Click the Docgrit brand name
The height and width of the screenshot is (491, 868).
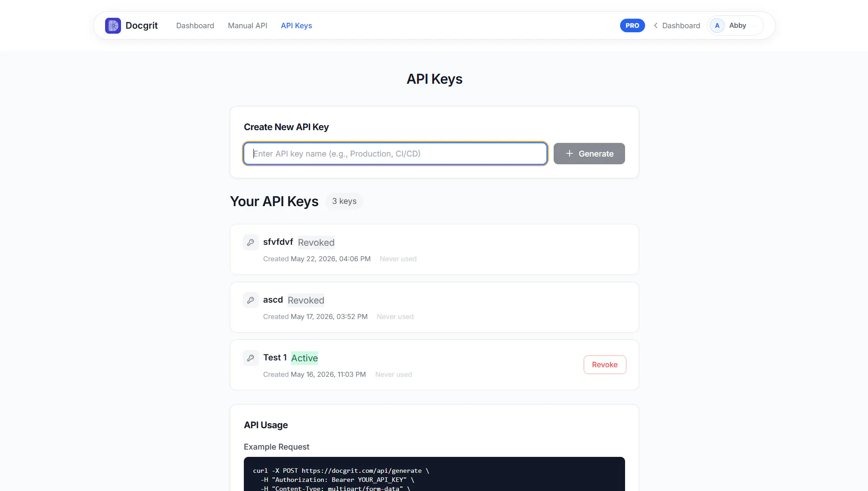[x=141, y=25]
